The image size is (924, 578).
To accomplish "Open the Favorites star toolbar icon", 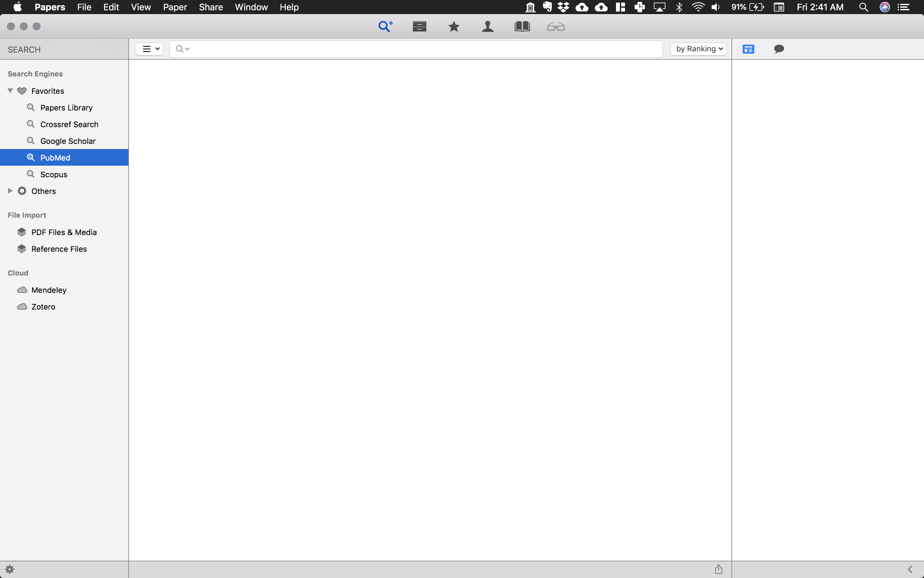I will [x=454, y=26].
